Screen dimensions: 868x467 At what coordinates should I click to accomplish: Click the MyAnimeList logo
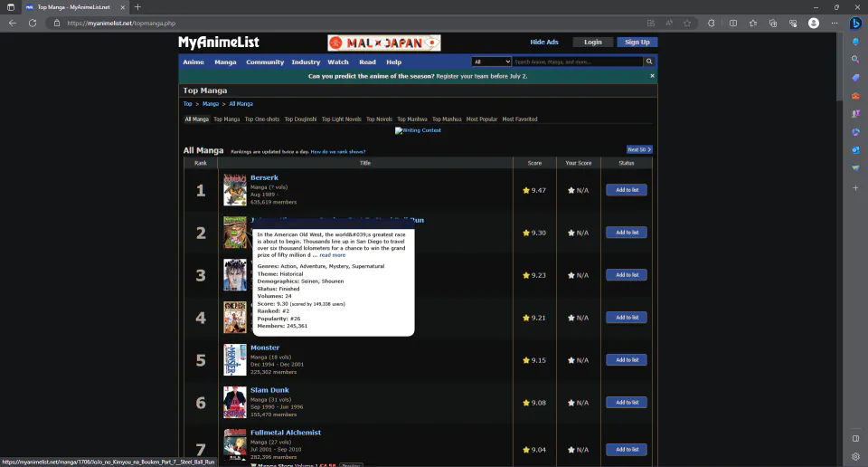tap(219, 43)
